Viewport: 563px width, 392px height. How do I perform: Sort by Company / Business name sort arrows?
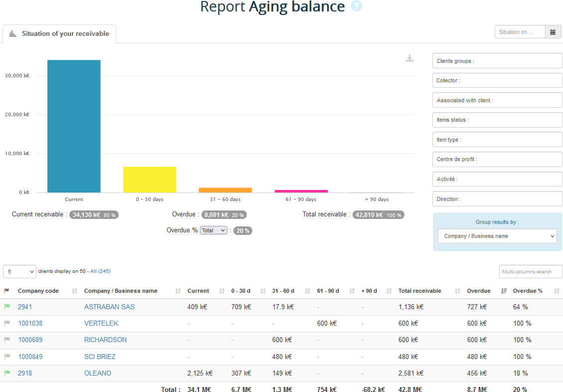(178, 291)
